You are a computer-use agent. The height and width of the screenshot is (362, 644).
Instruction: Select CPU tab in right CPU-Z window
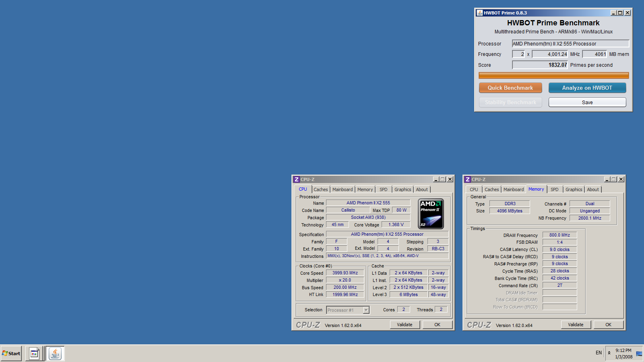tap(474, 189)
